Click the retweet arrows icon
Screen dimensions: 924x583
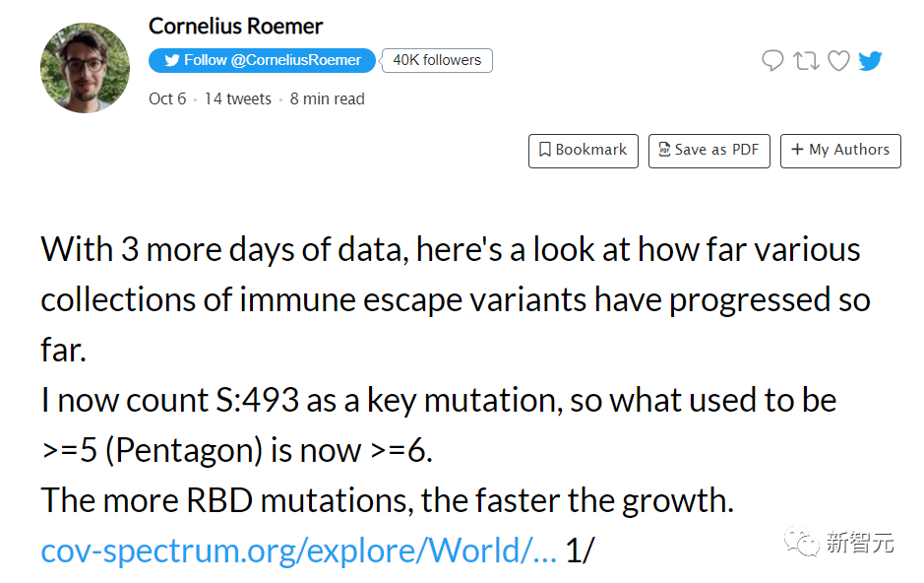(806, 61)
